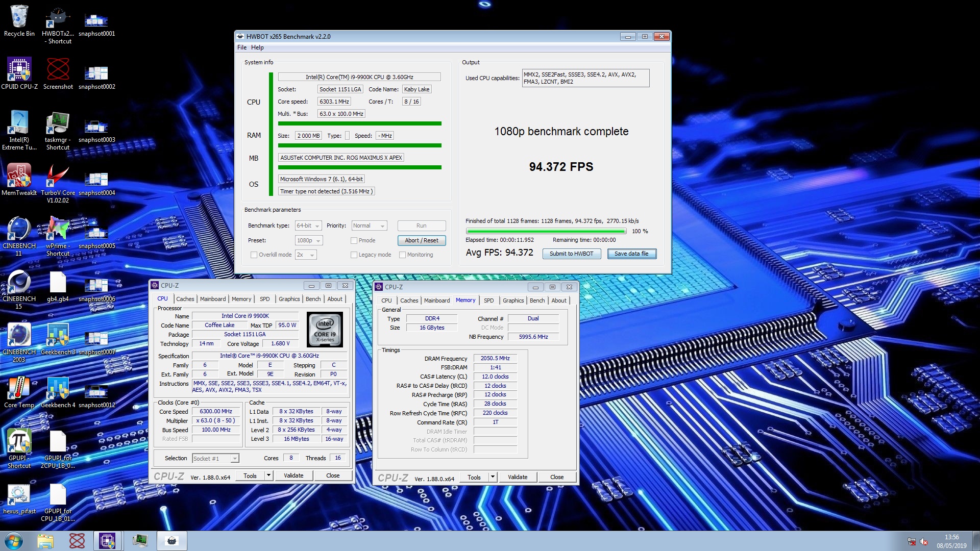This screenshot has width=980, height=551.
Task: Click Tools button in left CPU-Z window
Action: (x=250, y=475)
